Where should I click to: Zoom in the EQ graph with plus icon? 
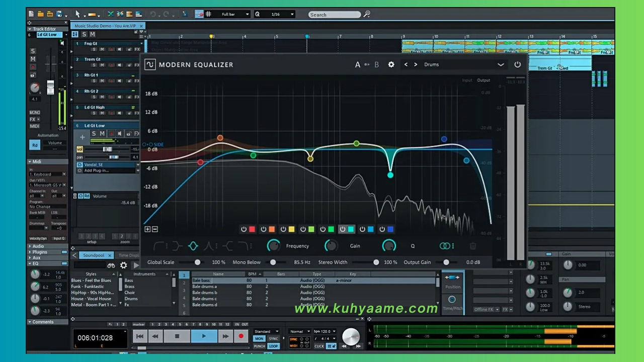pyautogui.click(x=147, y=229)
